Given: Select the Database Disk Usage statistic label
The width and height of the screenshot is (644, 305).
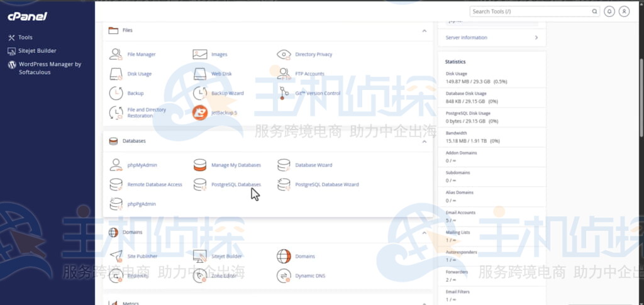Looking at the screenshot, I should pyautogui.click(x=466, y=94).
